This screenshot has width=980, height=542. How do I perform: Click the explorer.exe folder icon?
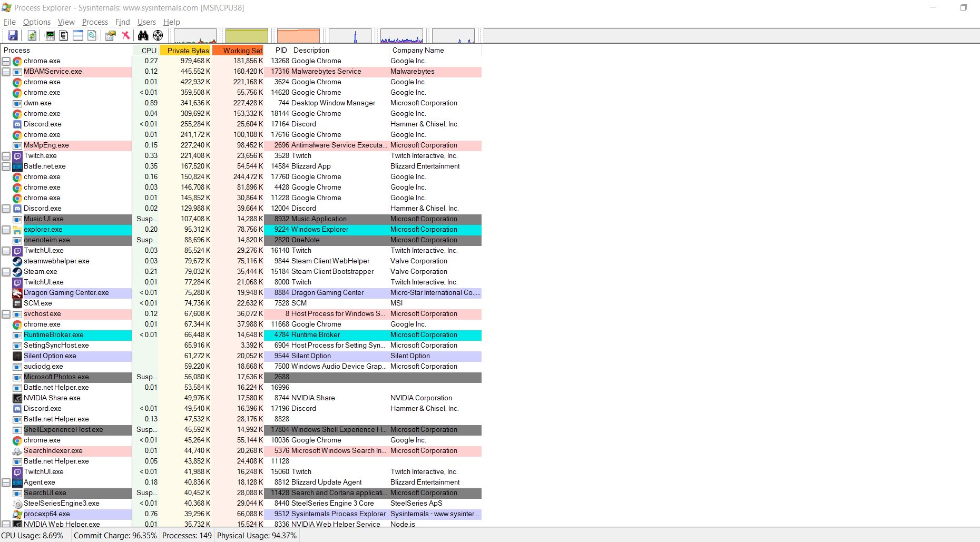[17, 230]
